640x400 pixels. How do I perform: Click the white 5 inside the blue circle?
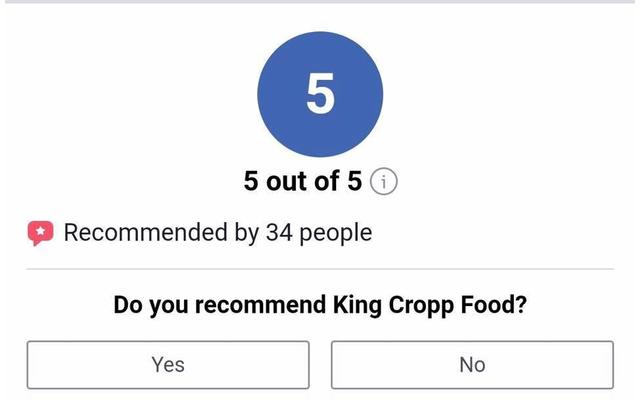coord(320,93)
